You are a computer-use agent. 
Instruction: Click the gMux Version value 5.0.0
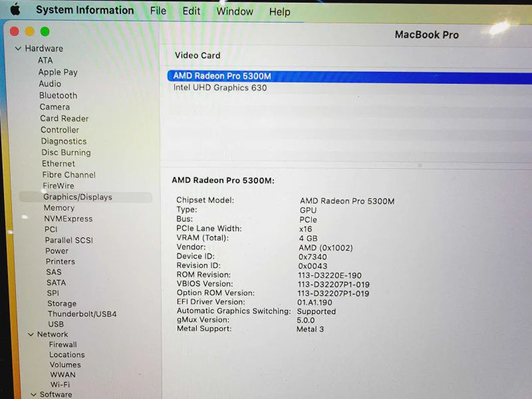[x=305, y=321]
